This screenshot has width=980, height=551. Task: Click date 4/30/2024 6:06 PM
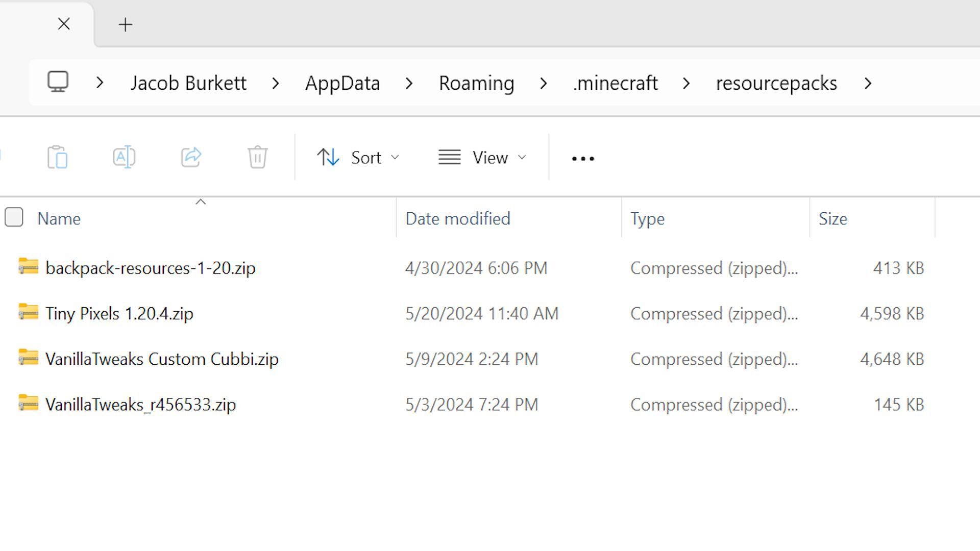tap(476, 268)
